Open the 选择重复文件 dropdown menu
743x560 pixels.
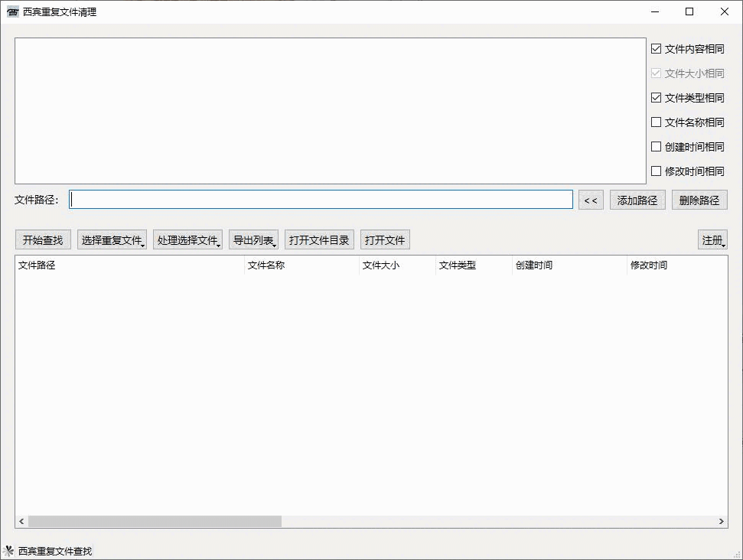[112, 239]
